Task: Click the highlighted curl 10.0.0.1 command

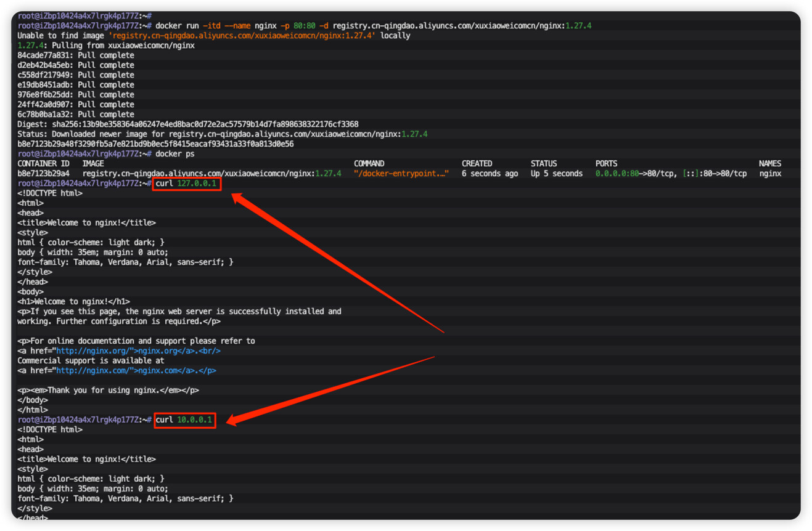Action: (184, 420)
